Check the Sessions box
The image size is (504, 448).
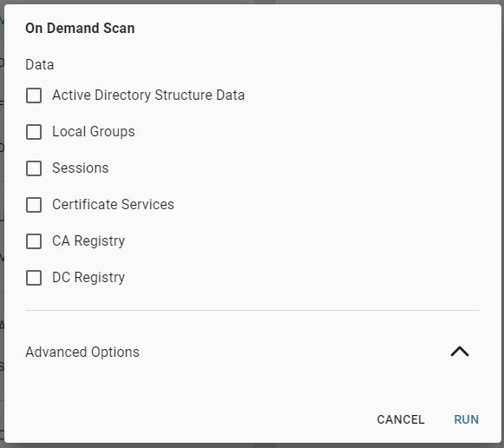(34, 168)
